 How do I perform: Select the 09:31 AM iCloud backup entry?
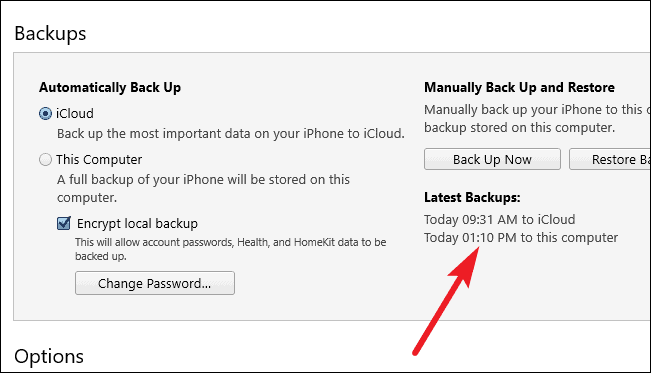point(499,219)
